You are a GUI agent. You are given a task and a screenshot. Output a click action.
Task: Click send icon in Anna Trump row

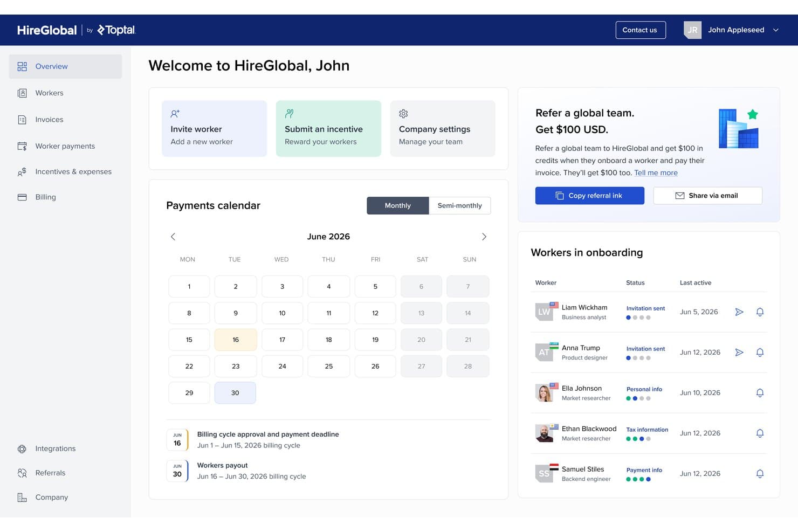click(x=739, y=353)
